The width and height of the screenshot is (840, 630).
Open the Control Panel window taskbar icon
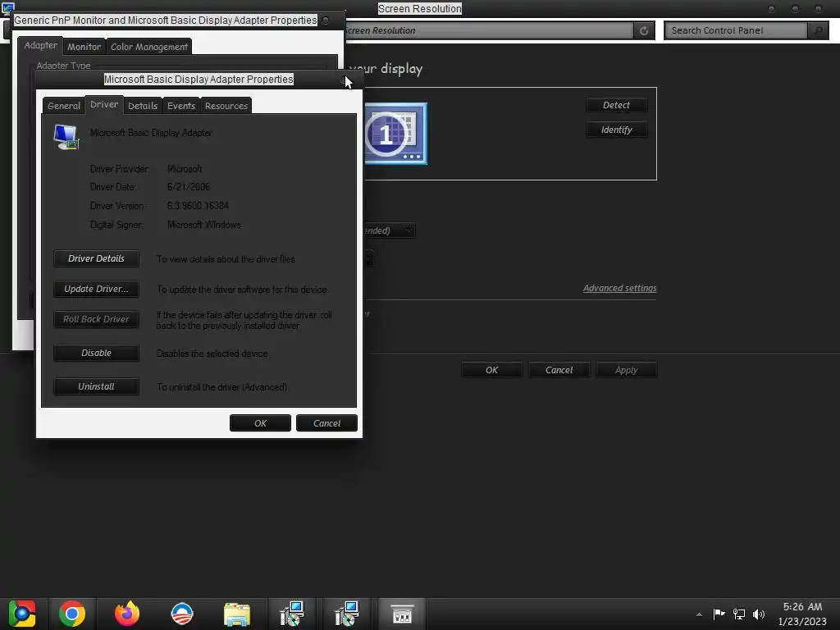402,614
